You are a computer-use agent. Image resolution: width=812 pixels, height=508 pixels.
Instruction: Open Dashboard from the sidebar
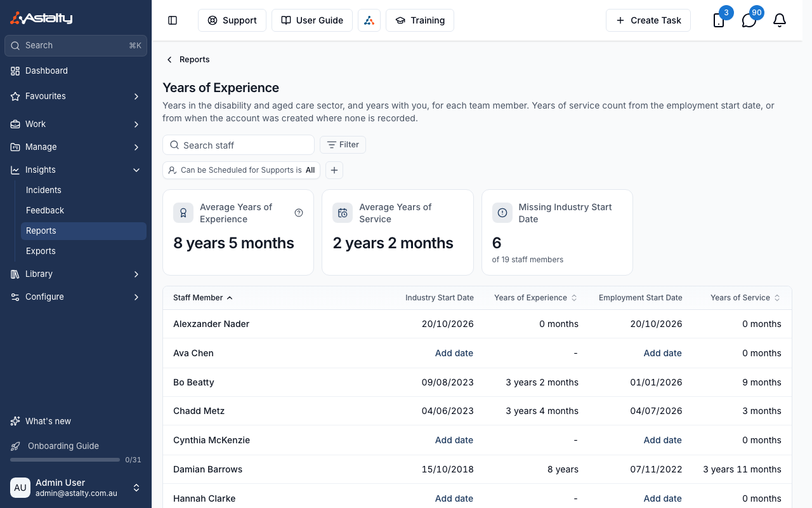pyautogui.click(x=76, y=71)
